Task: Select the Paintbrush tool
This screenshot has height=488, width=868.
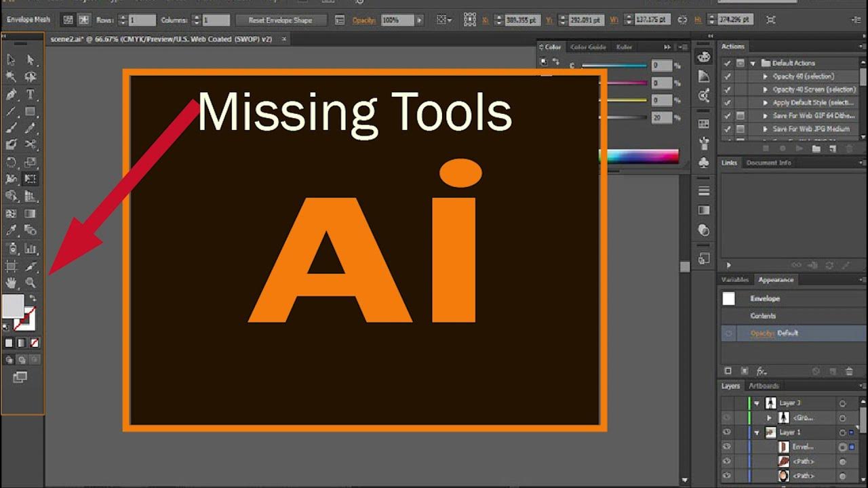Action: tap(11, 128)
